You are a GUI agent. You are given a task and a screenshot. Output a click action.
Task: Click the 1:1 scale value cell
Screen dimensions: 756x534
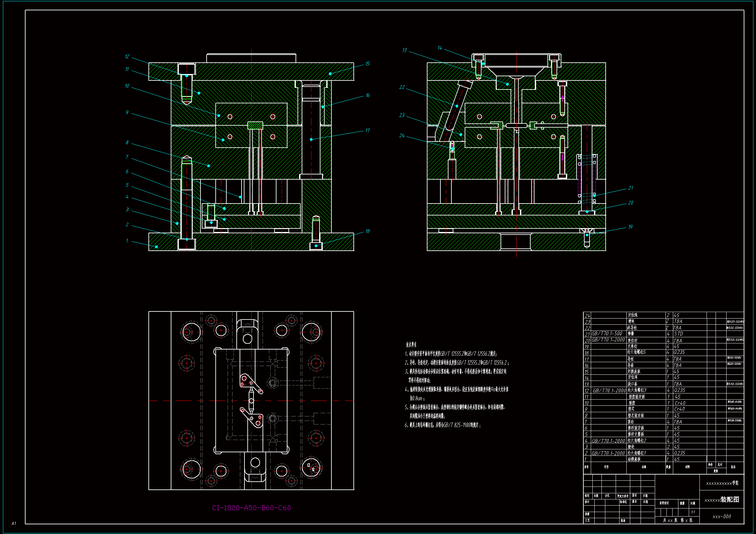coord(693,512)
